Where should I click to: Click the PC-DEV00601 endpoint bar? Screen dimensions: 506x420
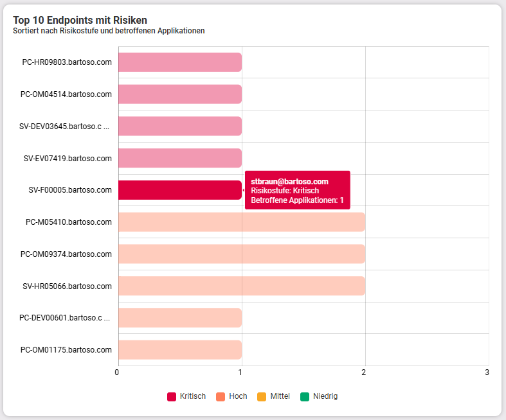180,318
